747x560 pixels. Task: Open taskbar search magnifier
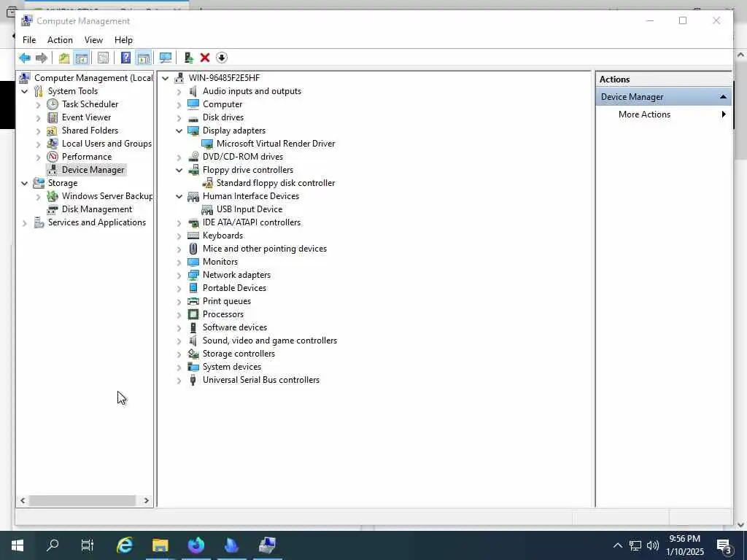(x=53, y=545)
